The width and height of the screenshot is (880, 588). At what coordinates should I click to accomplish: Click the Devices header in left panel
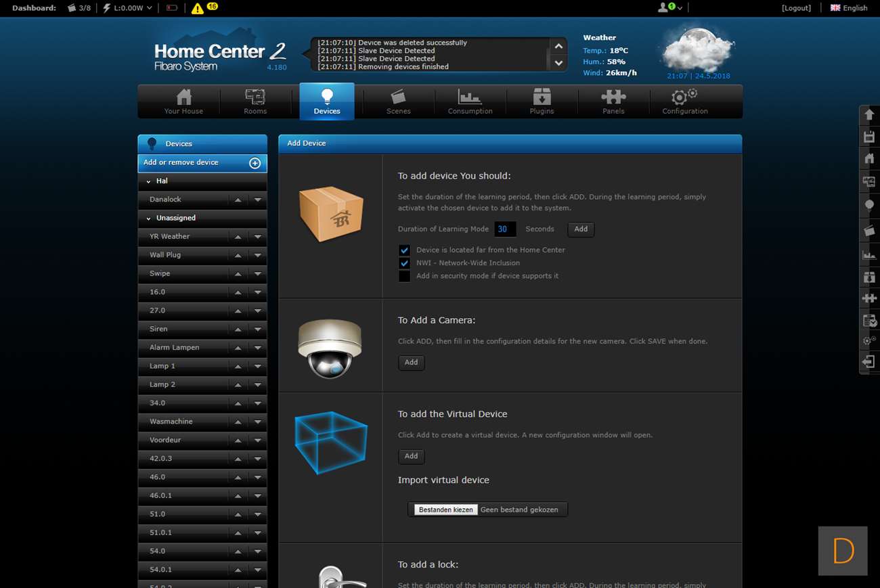pyautogui.click(x=202, y=144)
